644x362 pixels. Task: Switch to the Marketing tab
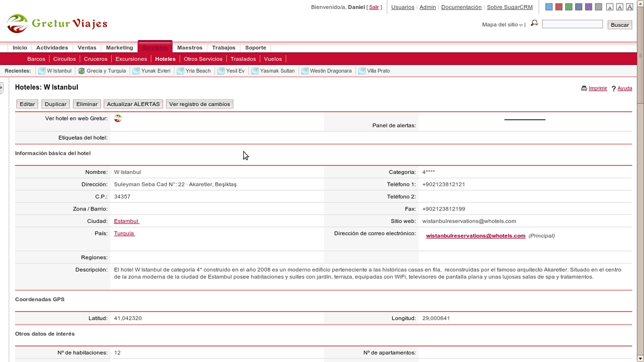119,48
